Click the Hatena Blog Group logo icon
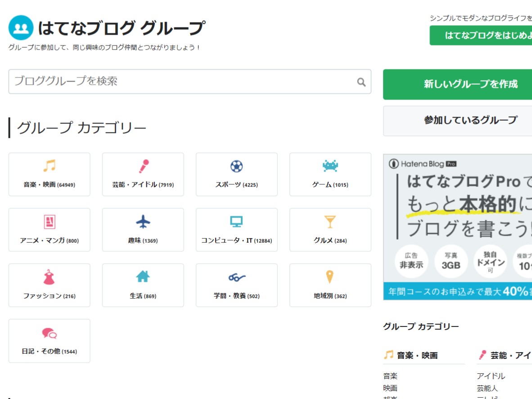The width and height of the screenshot is (532, 399). tap(21, 27)
